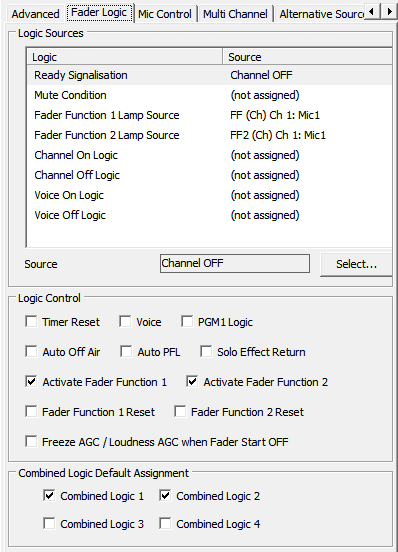
Task: Enable the Timer Reset checkbox
Action: pyautogui.click(x=31, y=321)
